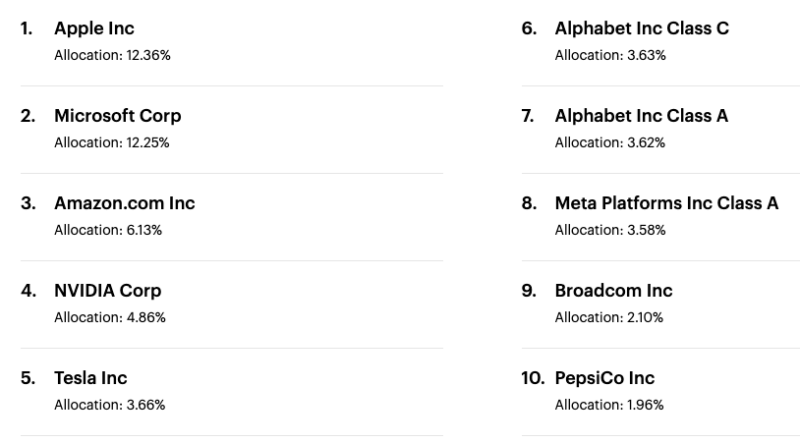Select the Apple Inc holding name
This screenshot has width=800, height=443.
click(x=94, y=29)
